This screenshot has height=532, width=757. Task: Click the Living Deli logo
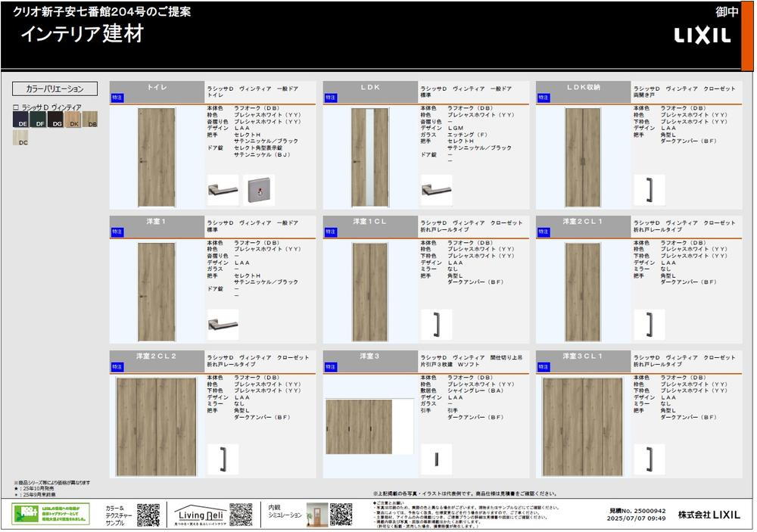(x=201, y=515)
